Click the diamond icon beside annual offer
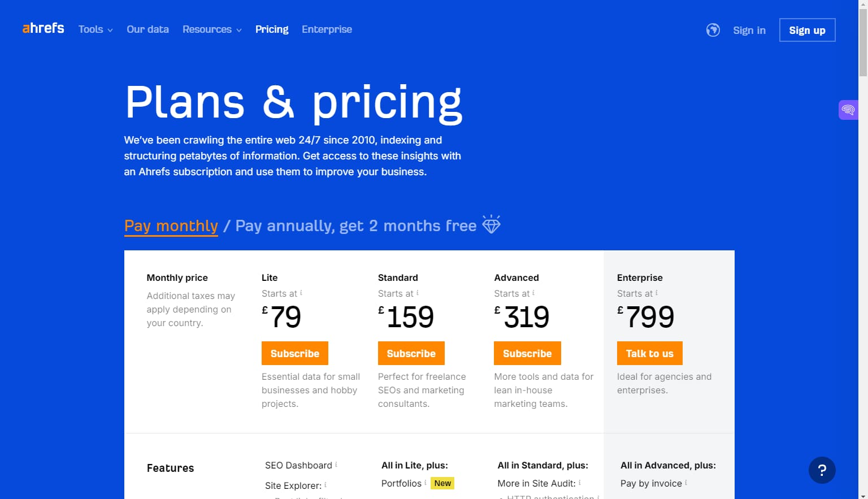Screen dimensions: 868x499 [491, 224]
